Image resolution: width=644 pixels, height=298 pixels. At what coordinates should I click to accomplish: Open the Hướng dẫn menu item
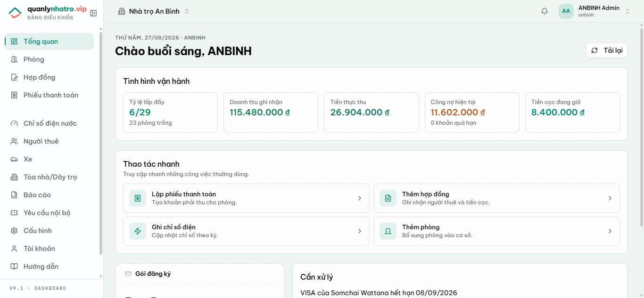49,266
